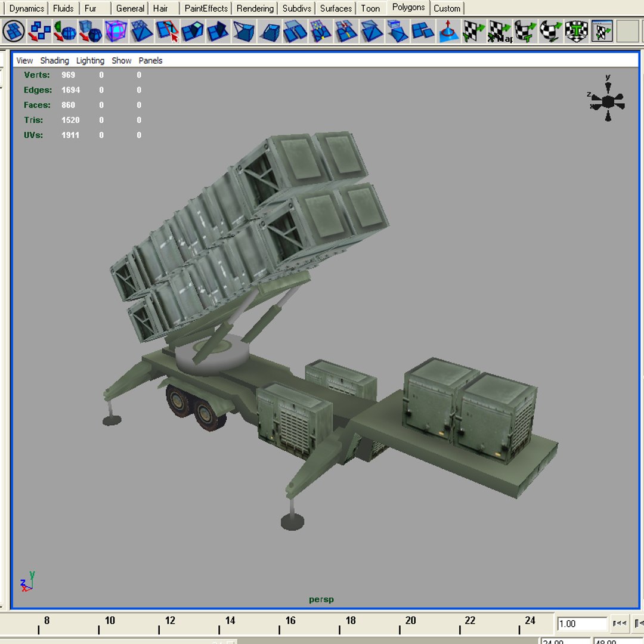
Task: Click frame 10 on the time slider
Action: 110,620
